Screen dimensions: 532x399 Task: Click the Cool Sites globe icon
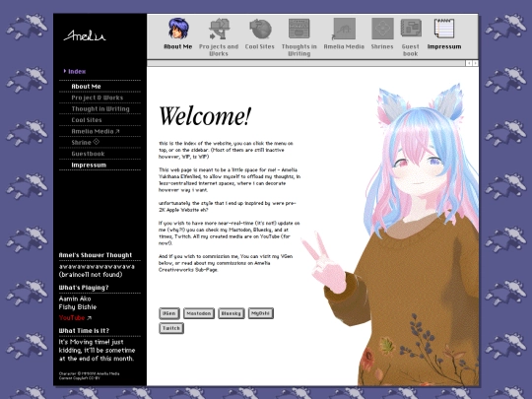click(x=260, y=29)
